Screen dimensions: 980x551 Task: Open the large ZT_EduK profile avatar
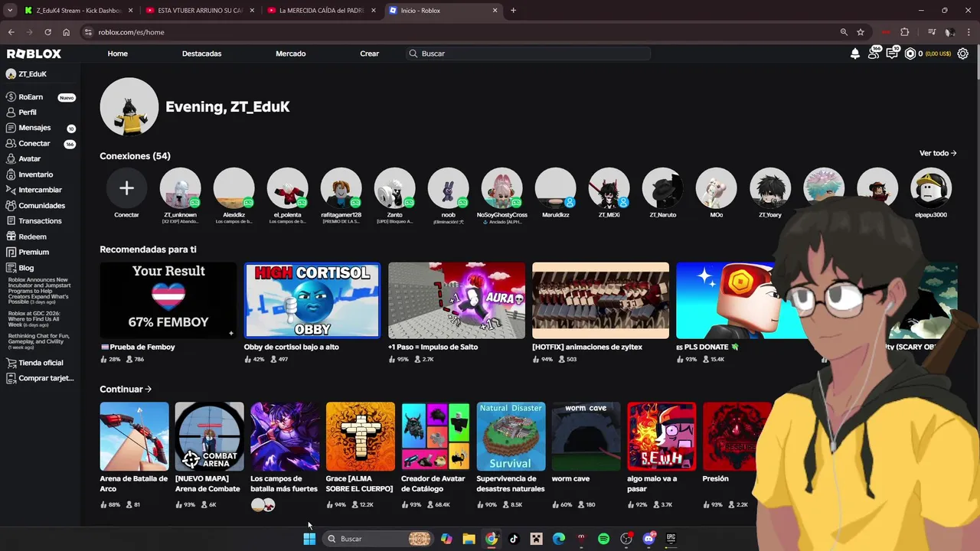[129, 106]
